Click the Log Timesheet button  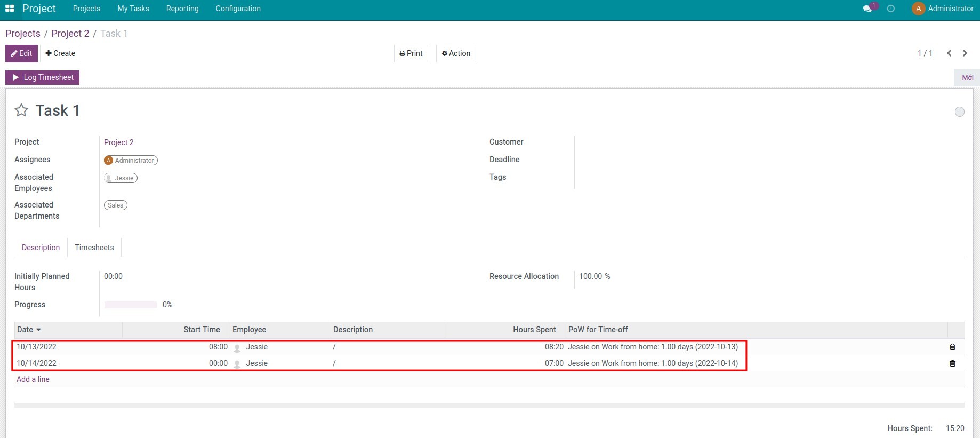click(43, 77)
